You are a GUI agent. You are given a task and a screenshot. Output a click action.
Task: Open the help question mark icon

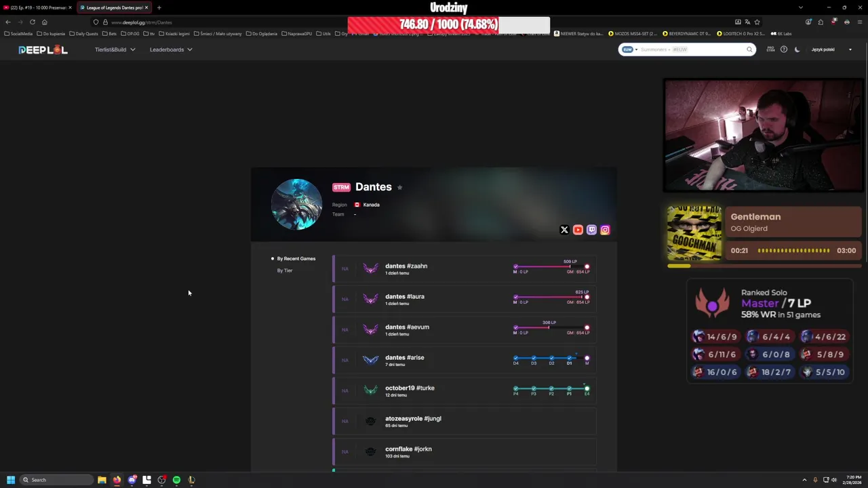pos(784,49)
